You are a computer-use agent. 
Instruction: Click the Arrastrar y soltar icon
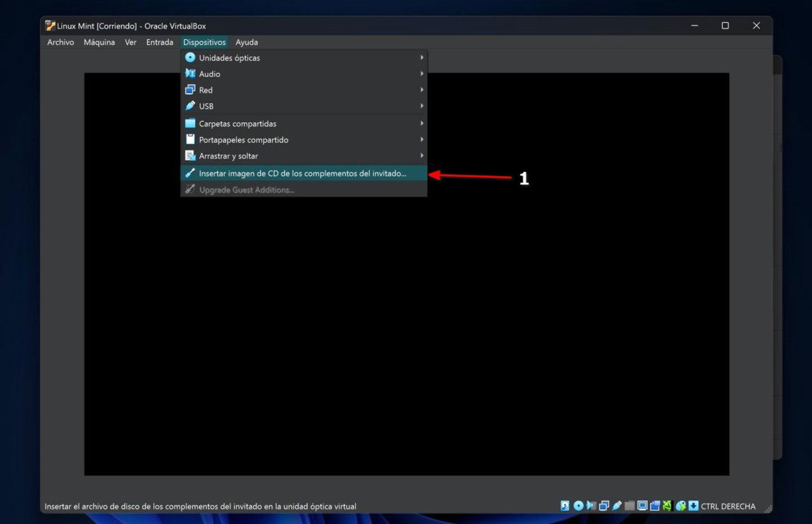190,156
